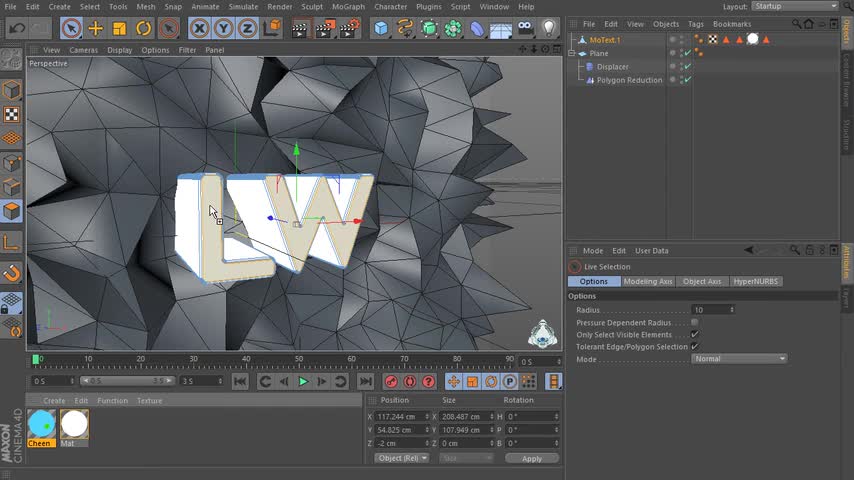The width and height of the screenshot is (854, 480).
Task: Select the Move tool in top toolbar
Action: pos(95,29)
